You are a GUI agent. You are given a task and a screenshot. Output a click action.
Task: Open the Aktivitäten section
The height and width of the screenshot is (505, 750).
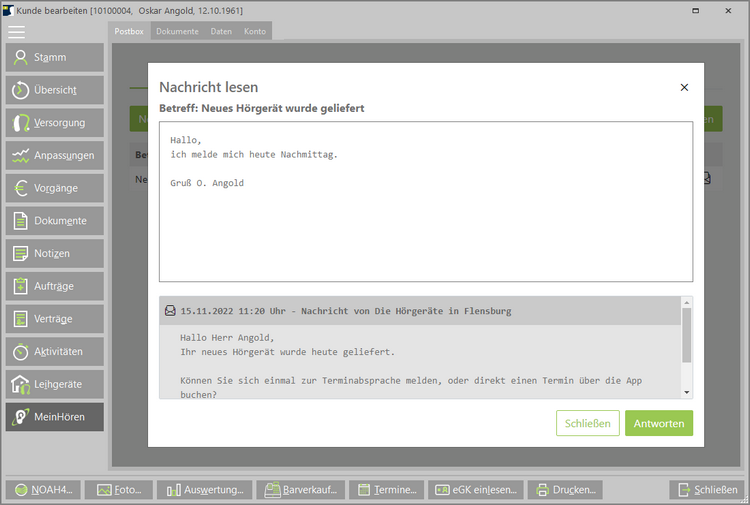(54, 351)
